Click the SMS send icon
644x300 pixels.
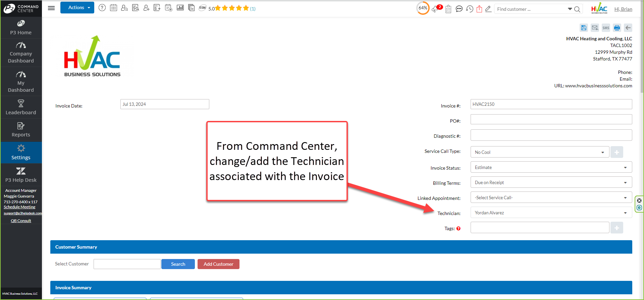coord(606,28)
